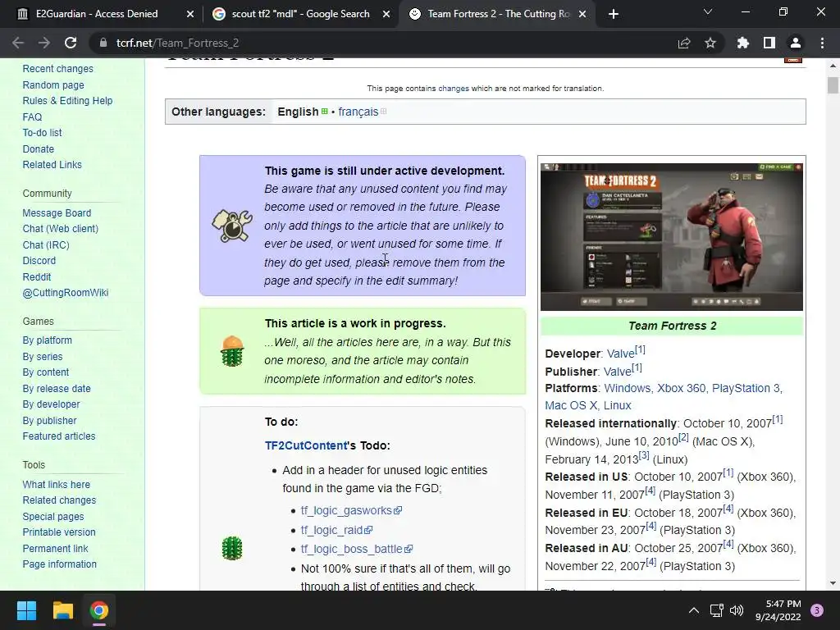The height and width of the screenshot is (630, 840).
Task: Browse games By release date
Action: click(x=57, y=388)
